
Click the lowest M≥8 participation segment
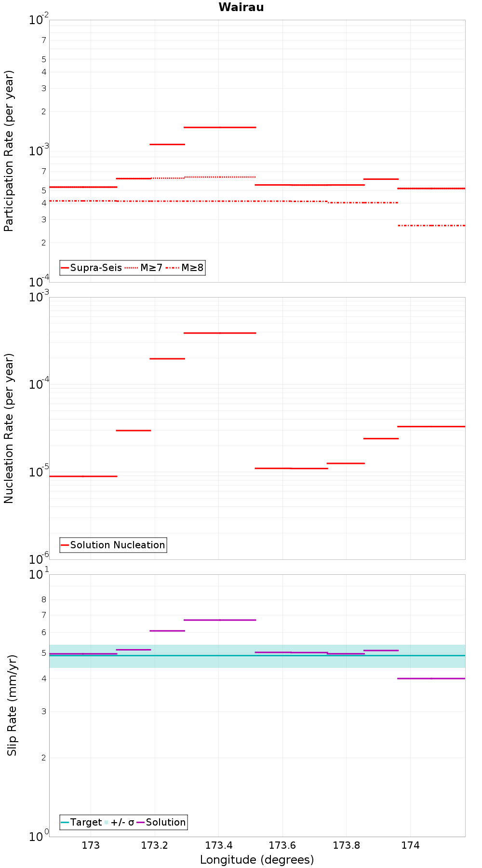click(x=431, y=226)
